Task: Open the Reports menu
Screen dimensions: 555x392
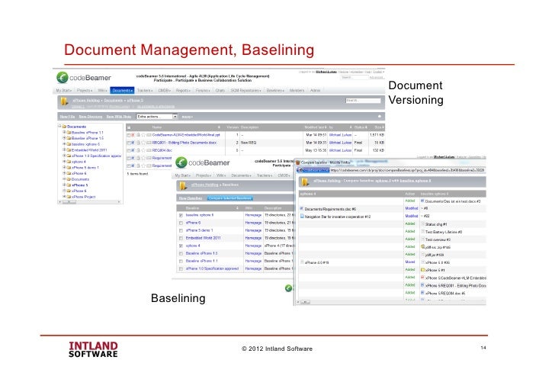Action: [x=183, y=91]
